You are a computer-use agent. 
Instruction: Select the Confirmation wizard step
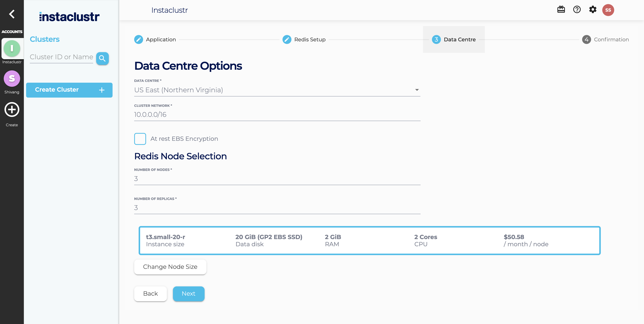tap(605, 40)
